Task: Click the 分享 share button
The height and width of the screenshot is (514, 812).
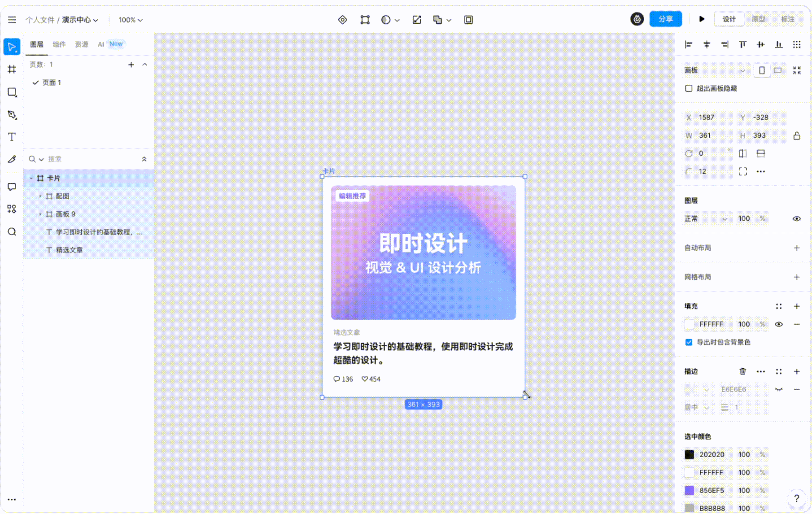Action: tap(666, 19)
